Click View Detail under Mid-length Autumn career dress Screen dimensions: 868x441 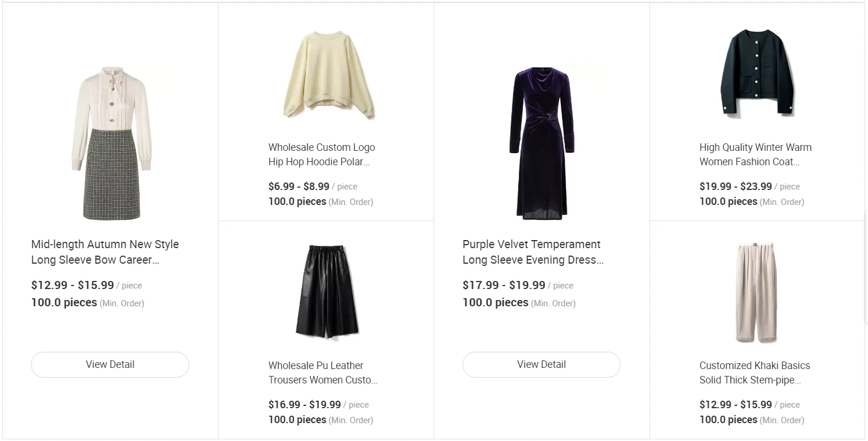[x=110, y=364]
